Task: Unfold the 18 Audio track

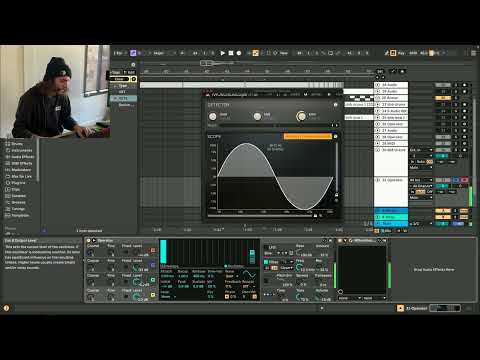Action: point(378,85)
